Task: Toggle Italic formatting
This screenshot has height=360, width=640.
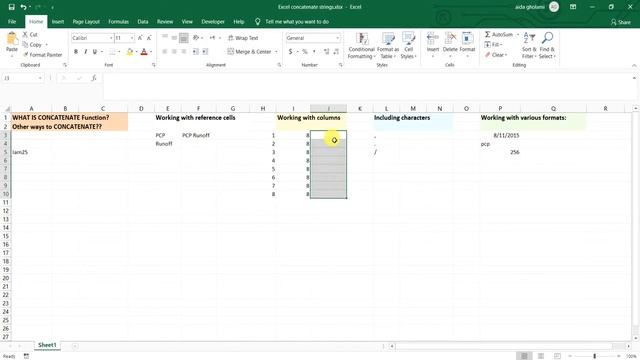Action: (85, 52)
